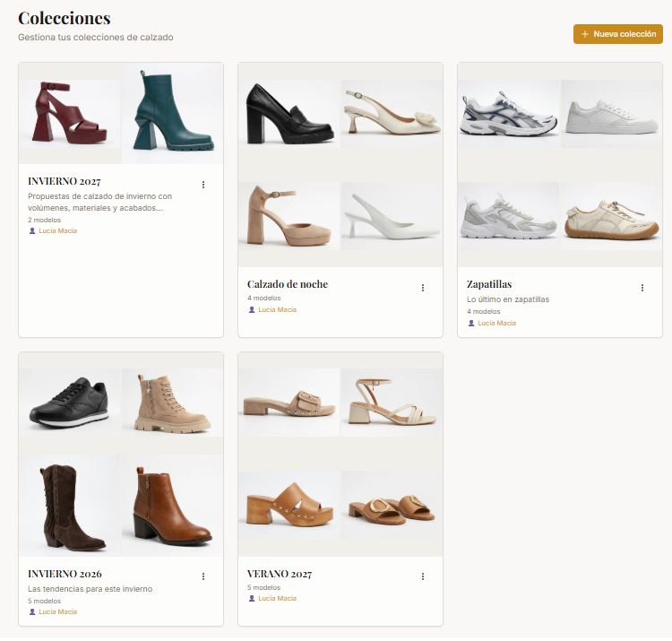The height and width of the screenshot is (641, 672).
Task: Click '4 modelos' count in Zapatillas
Action: pyautogui.click(x=484, y=312)
